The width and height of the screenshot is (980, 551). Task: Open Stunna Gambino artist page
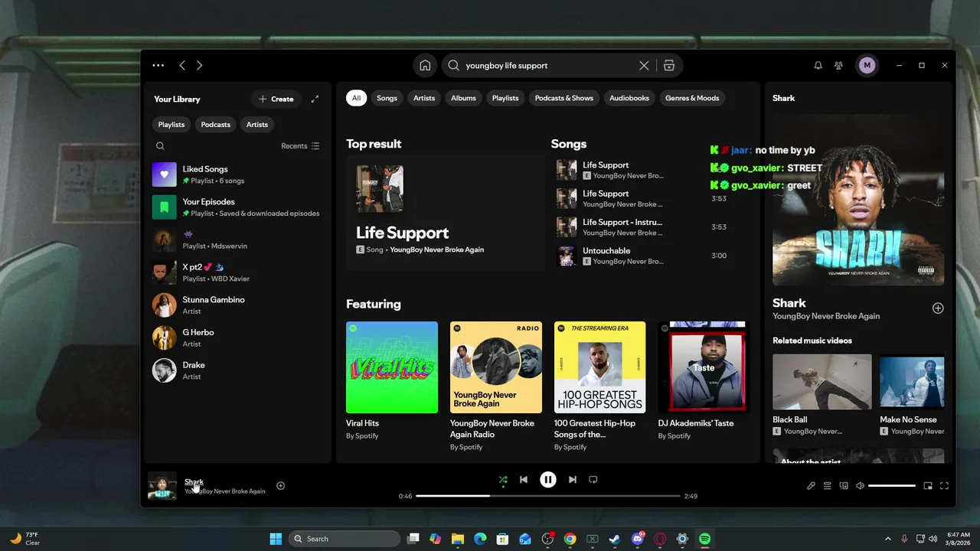point(238,305)
